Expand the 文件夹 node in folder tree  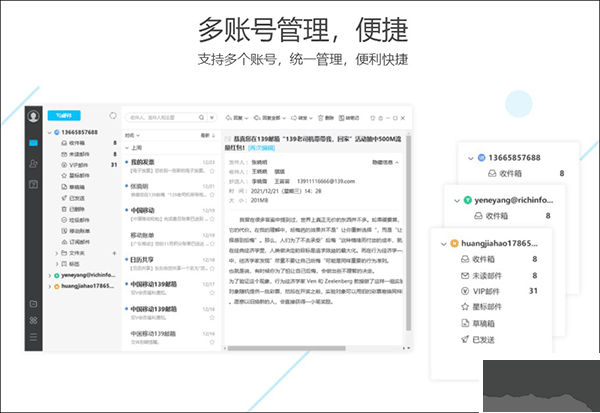pos(56,253)
